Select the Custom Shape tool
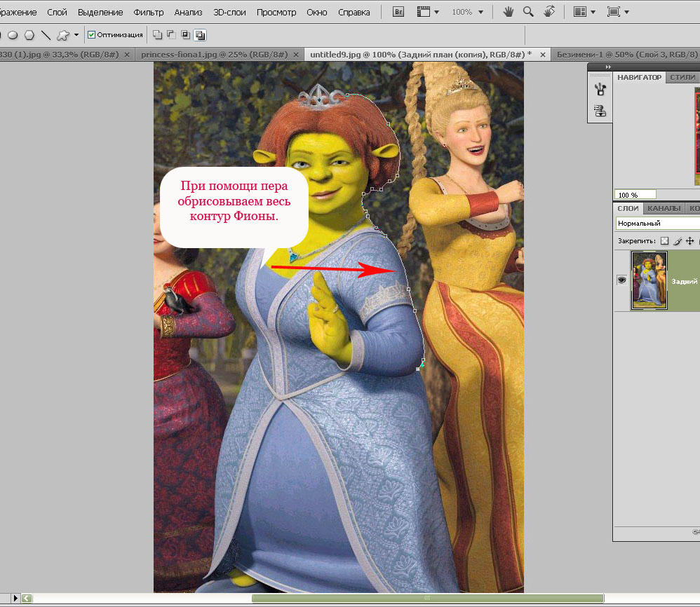 [63, 35]
